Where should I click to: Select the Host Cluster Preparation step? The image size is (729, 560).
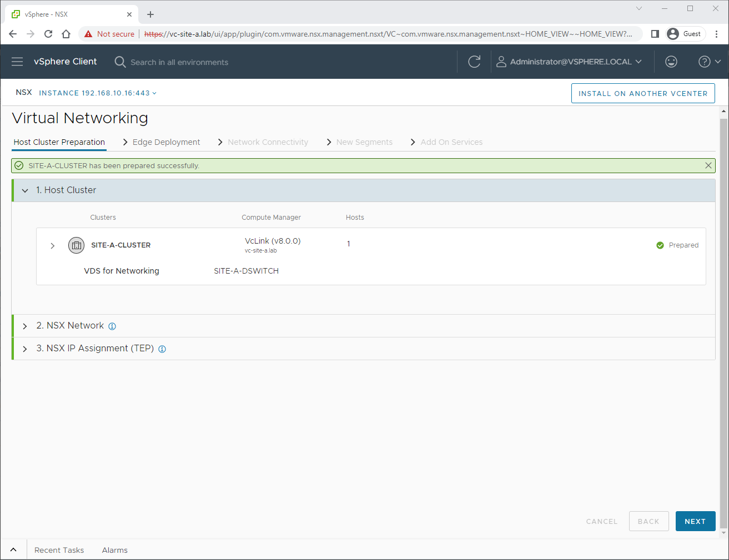(59, 142)
